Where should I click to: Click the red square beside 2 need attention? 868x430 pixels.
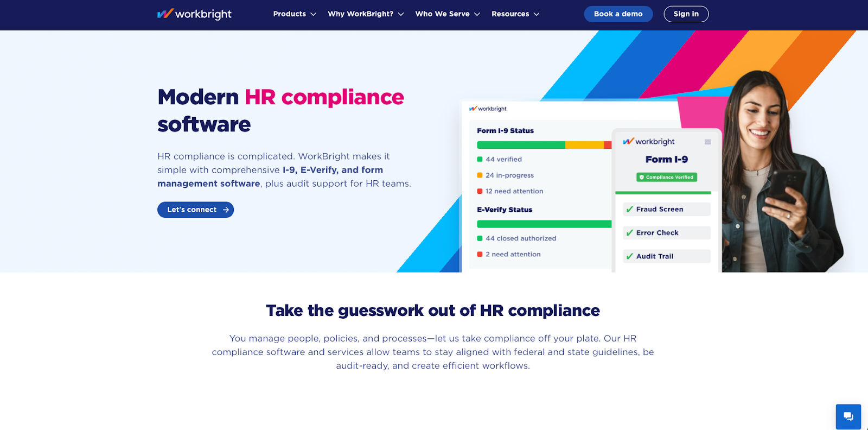(x=480, y=254)
